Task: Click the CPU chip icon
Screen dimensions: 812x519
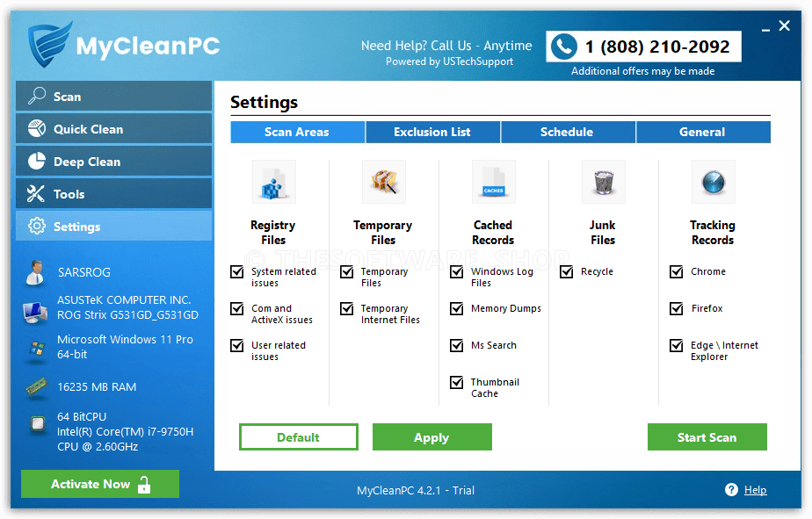Action: (37, 424)
